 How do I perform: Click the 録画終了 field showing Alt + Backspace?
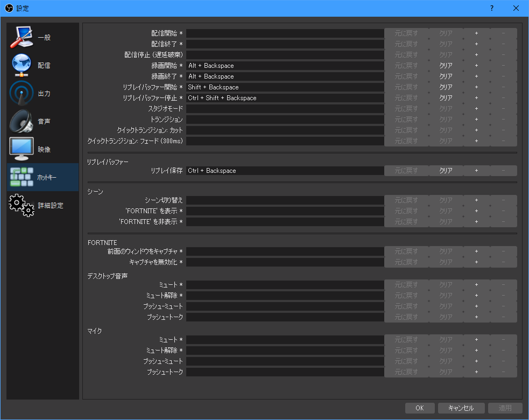tap(285, 76)
